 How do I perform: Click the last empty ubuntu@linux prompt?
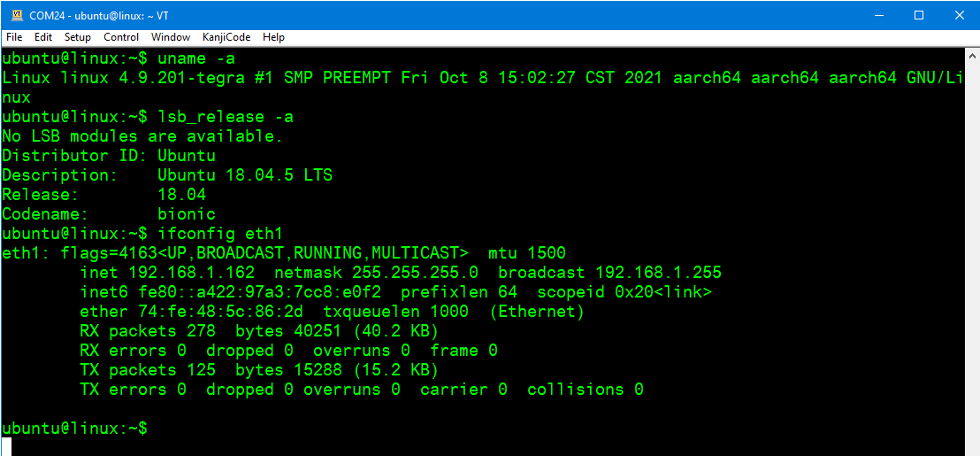click(x=74, y=429)
